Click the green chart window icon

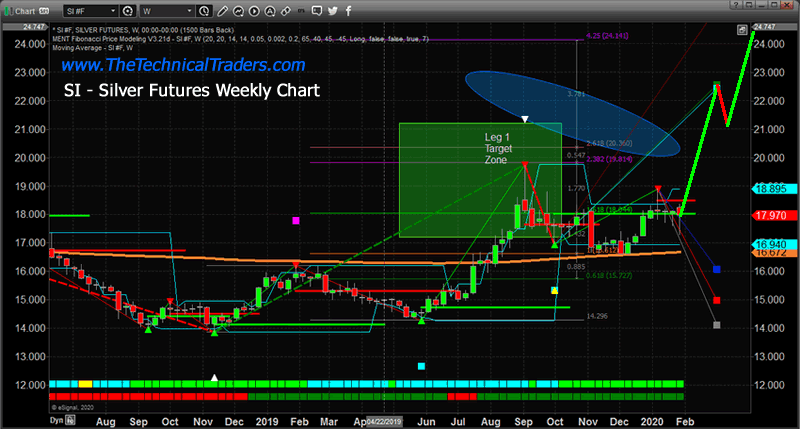[8, 11]
